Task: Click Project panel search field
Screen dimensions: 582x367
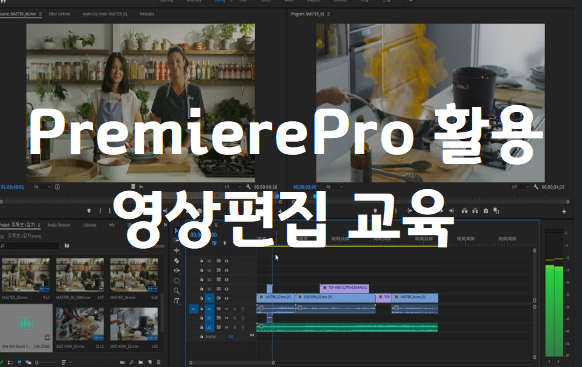Action: point(31,246)
